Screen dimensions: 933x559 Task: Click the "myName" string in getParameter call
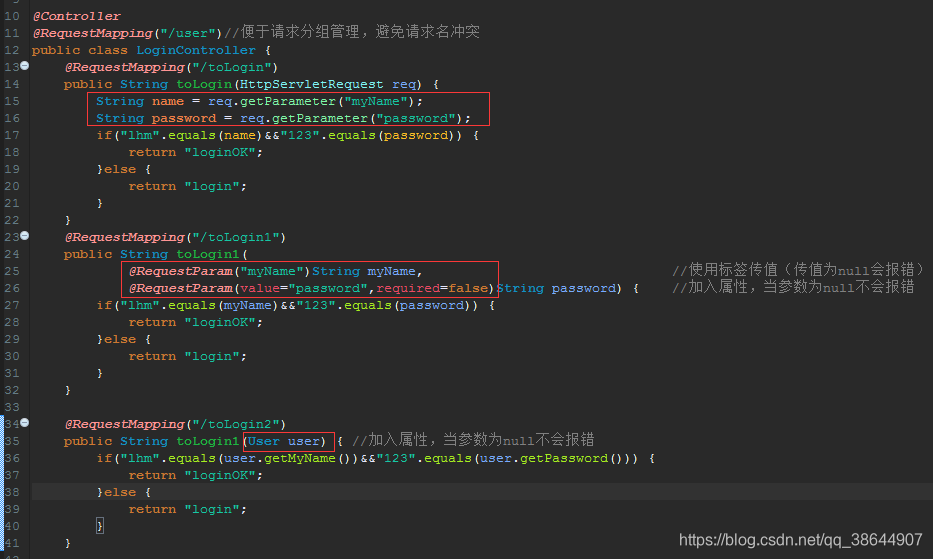pos(379,101)
